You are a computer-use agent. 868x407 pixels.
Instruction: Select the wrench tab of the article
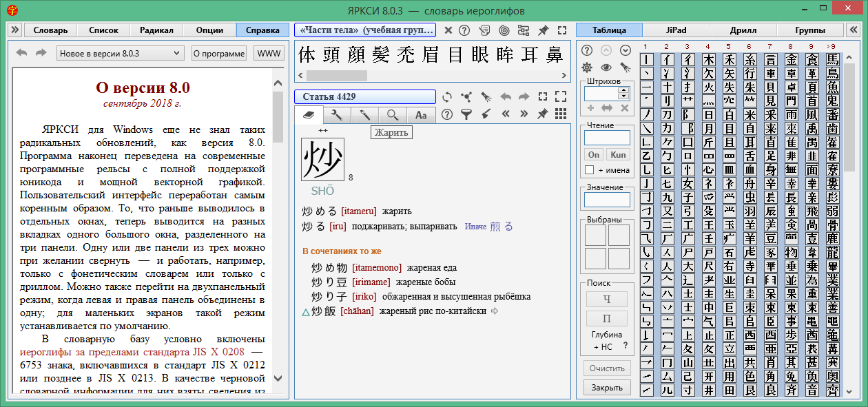pos(337,115)
